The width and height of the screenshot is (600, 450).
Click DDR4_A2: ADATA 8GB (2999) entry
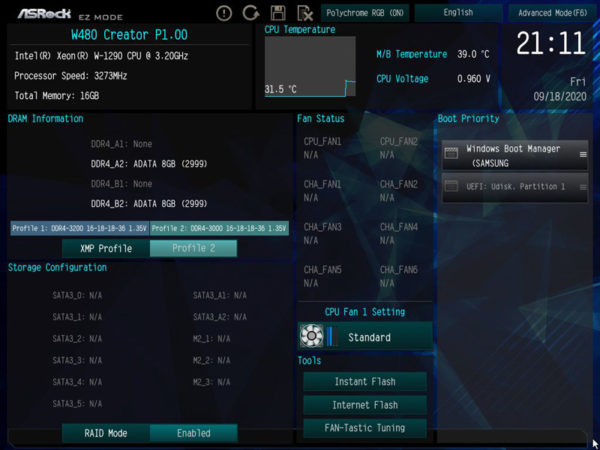point(149,164)
